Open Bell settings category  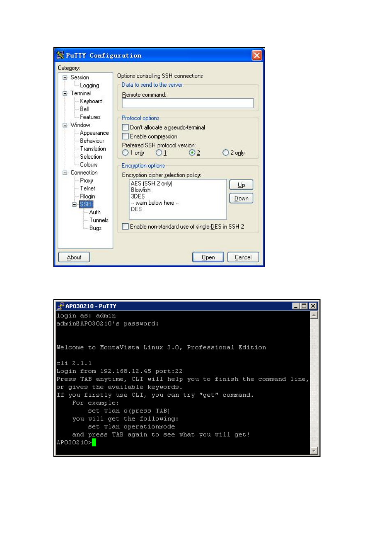(x=84, y=109)
